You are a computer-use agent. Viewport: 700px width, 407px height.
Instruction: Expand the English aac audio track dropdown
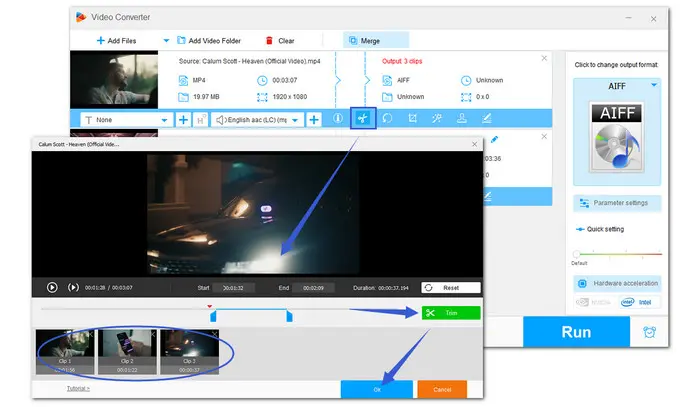(x=295, y=120)
